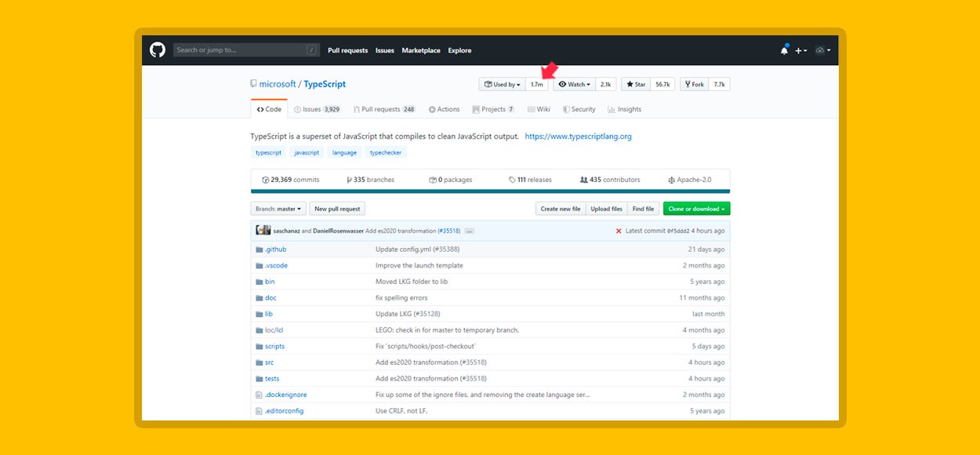Click the Upload files button
980x455 pixels.
pos(606,209)
